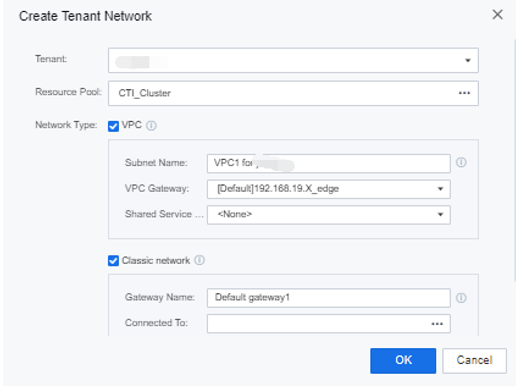Click the Network Type label
516x388 pixels.
[66, 125]
